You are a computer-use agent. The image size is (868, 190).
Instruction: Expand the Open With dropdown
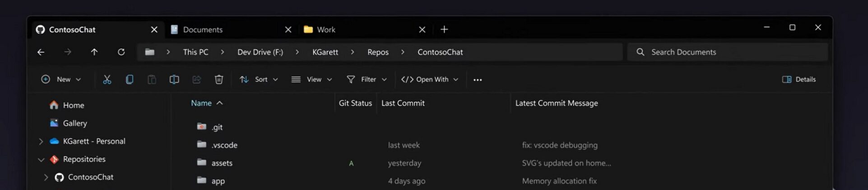(430, 79)
